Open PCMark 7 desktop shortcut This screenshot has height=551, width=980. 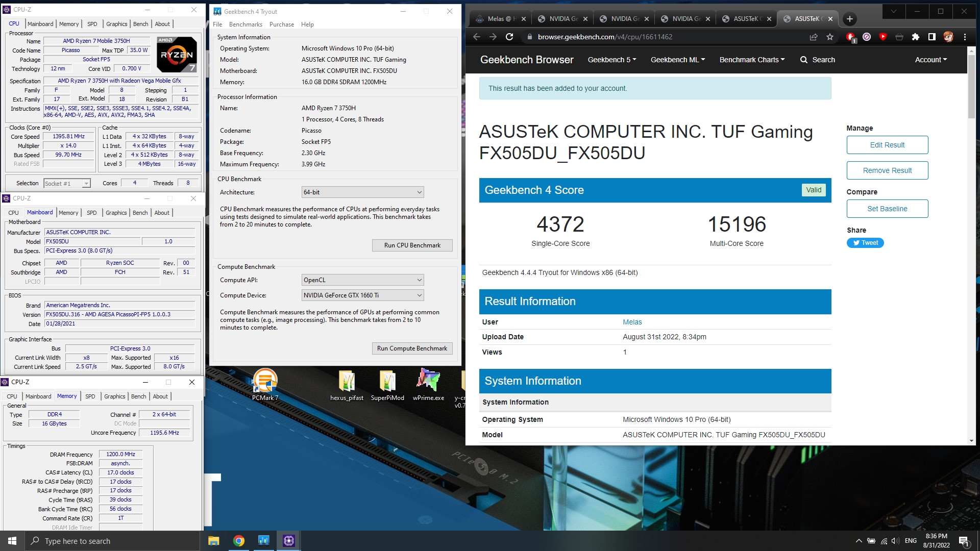(x=265, y=384)
